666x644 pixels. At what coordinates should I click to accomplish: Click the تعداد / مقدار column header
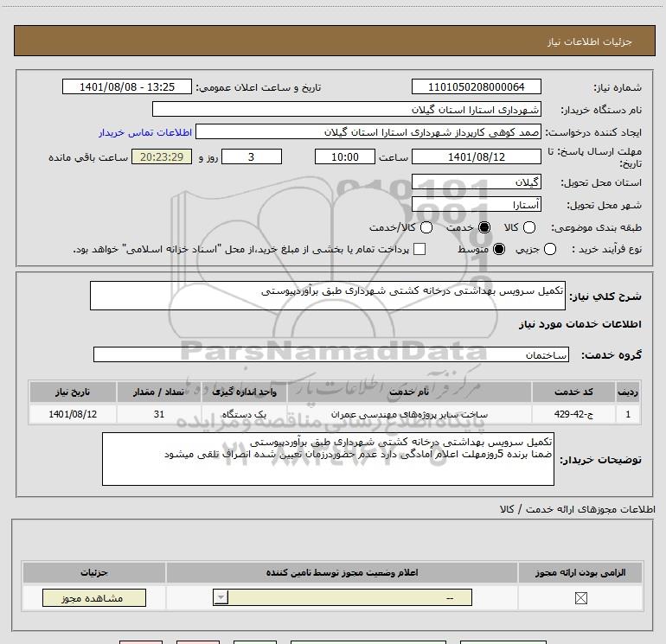click(x=159, y=392)
